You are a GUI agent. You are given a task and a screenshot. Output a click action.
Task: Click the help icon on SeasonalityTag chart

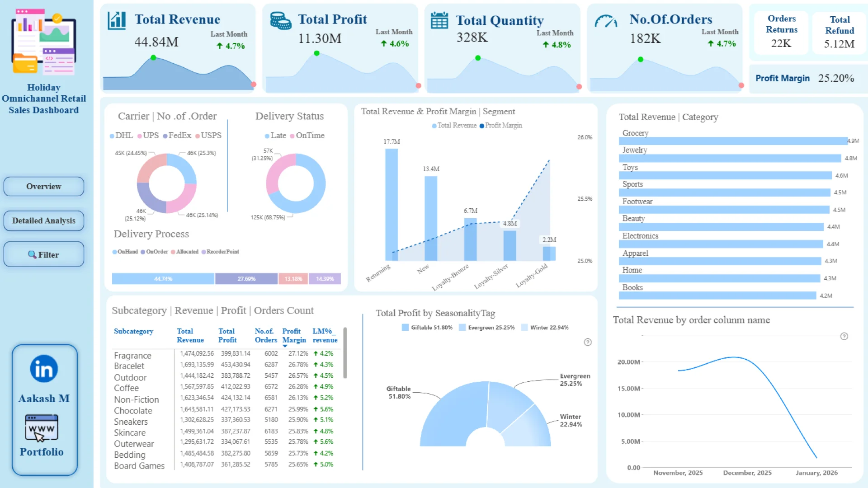click(587, 342)
